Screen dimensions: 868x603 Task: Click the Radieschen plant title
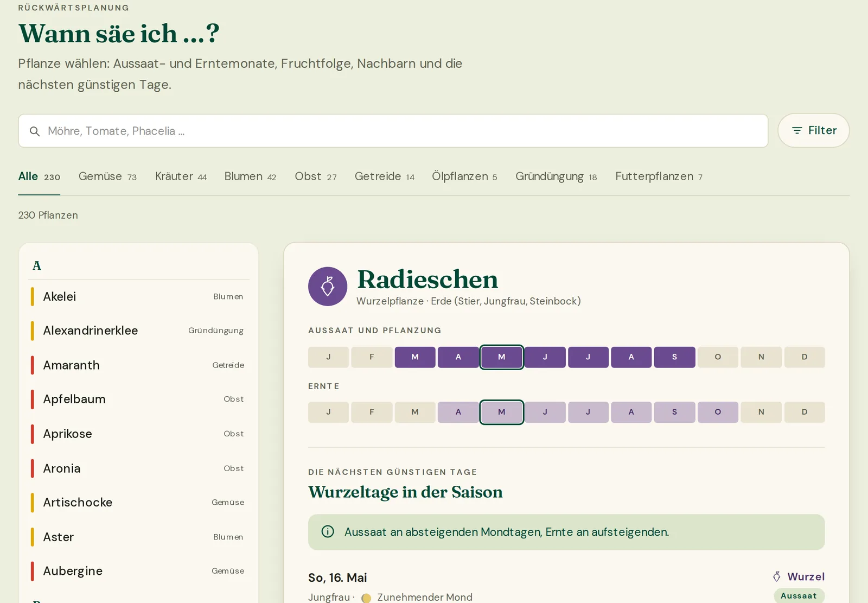point(427,280)
